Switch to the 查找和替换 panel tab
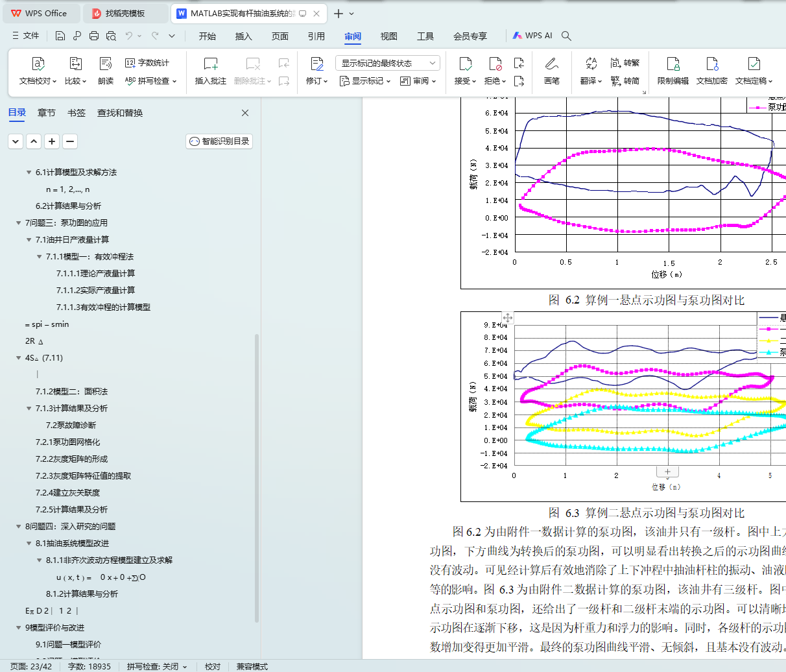Image resolution: width=786 pixels, height=672 pixels. [x=120, y=113]
